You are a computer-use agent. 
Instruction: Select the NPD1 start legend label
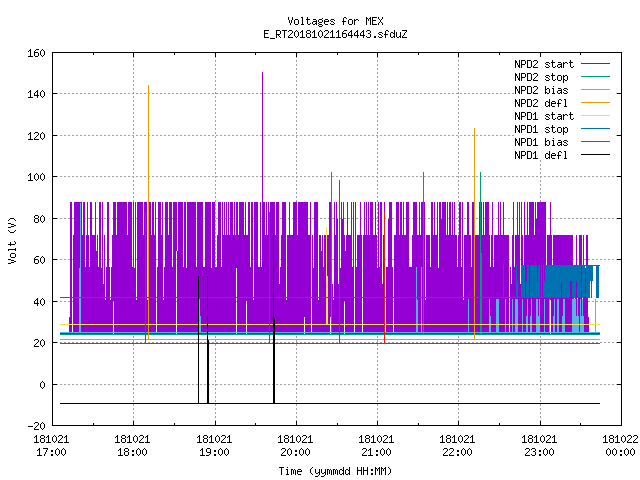tap(544, 116)
